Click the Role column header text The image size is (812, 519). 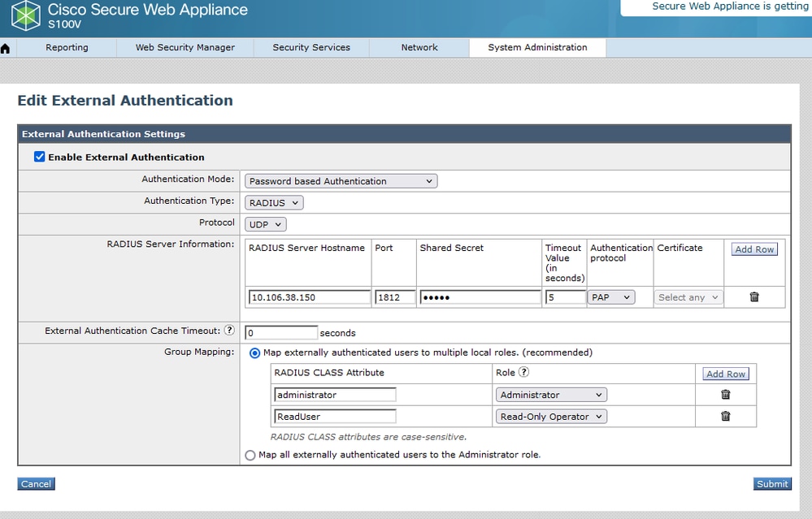point(506,373)
